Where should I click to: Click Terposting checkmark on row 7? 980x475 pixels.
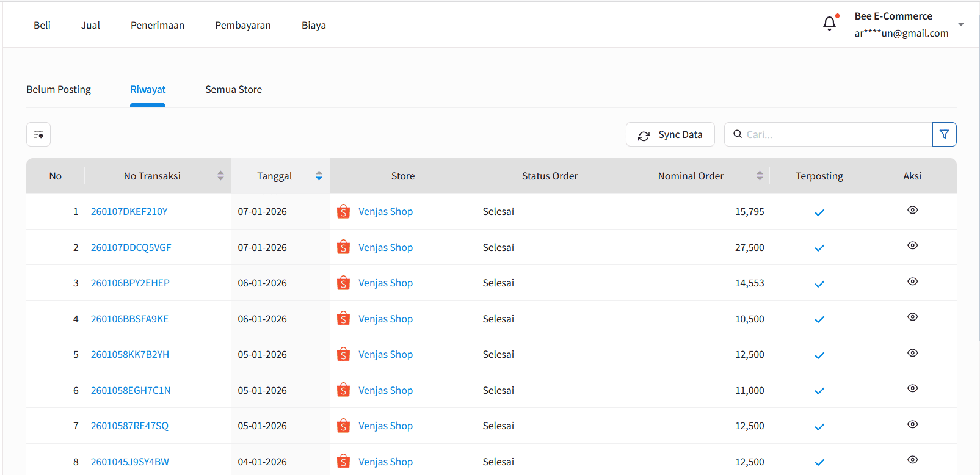point(819,427)
